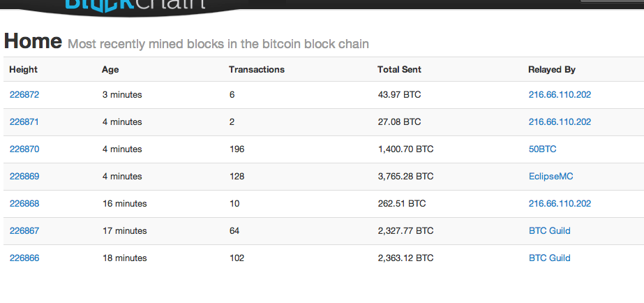Image resolution: width=644 pixels, height=303 pixels.
Task: Open relayer 216.66.110.202 for block 226868
Action: pos(560,203)
